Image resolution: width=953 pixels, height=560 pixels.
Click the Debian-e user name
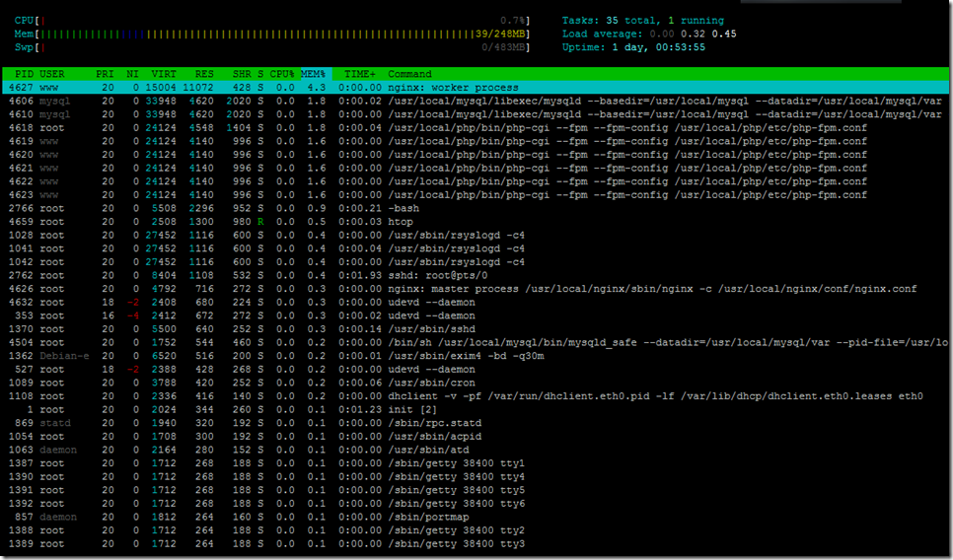64,355
